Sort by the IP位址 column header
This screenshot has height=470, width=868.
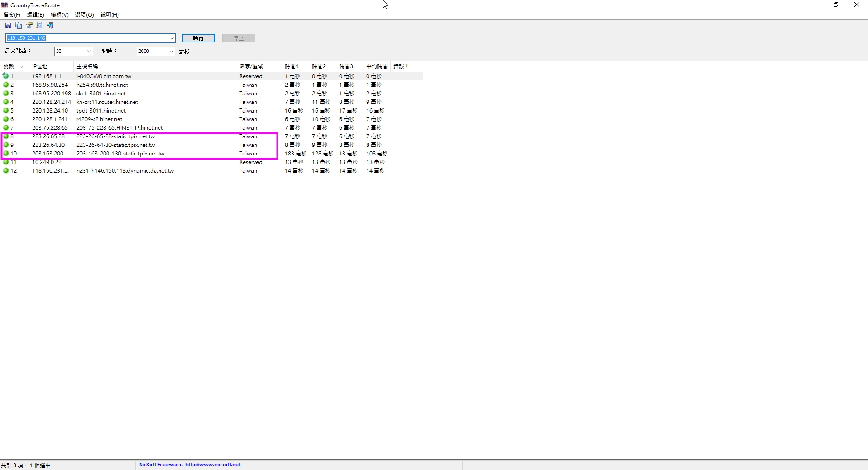[x=51, y=66]
